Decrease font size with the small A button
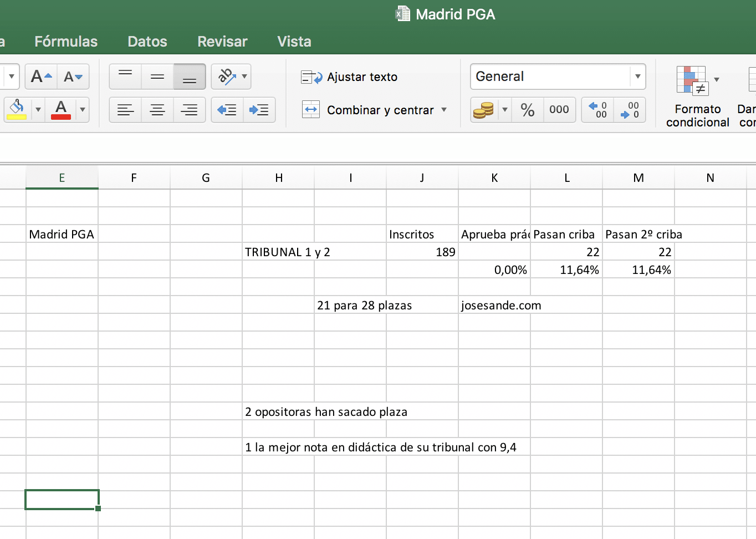 click(73, 77)
